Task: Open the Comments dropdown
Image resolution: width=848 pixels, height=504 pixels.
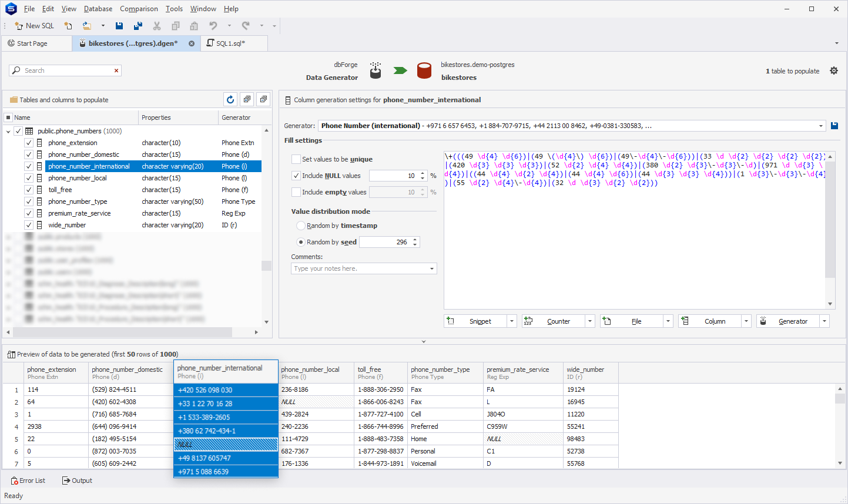Action: click(x=432, y=268)
